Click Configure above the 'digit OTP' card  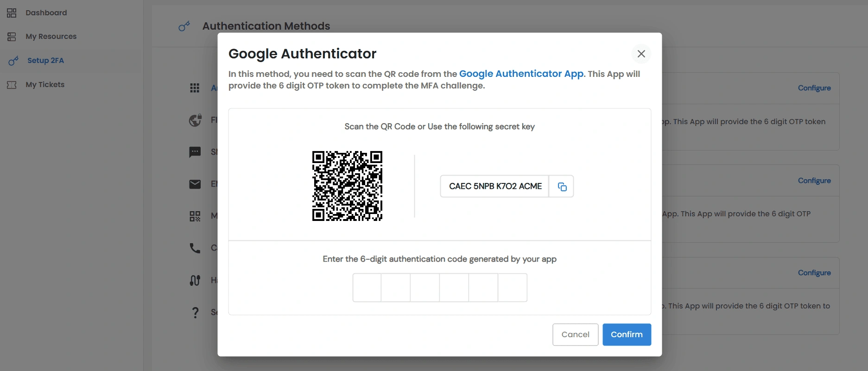[x=814, y=181]
